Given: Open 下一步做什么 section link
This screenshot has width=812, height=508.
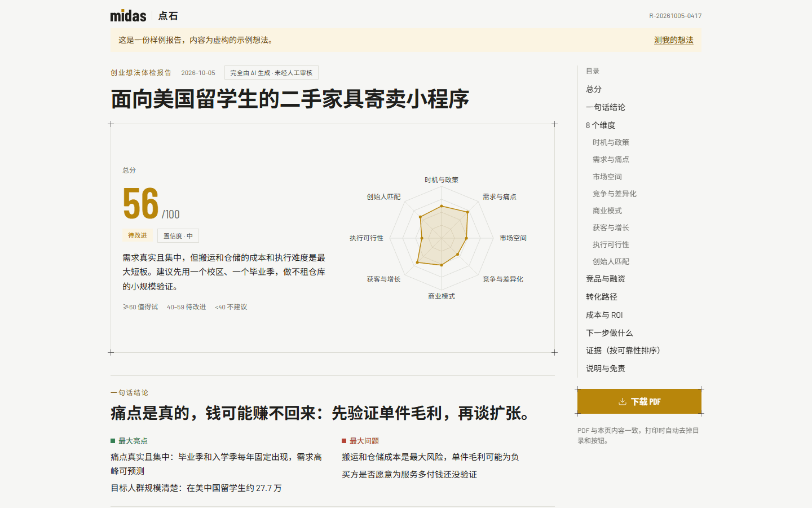Looking at the screenshot, I should 610,333.
